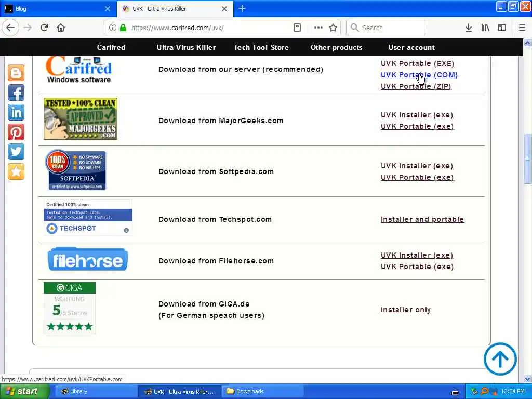Reload the current page

[44, 28]
